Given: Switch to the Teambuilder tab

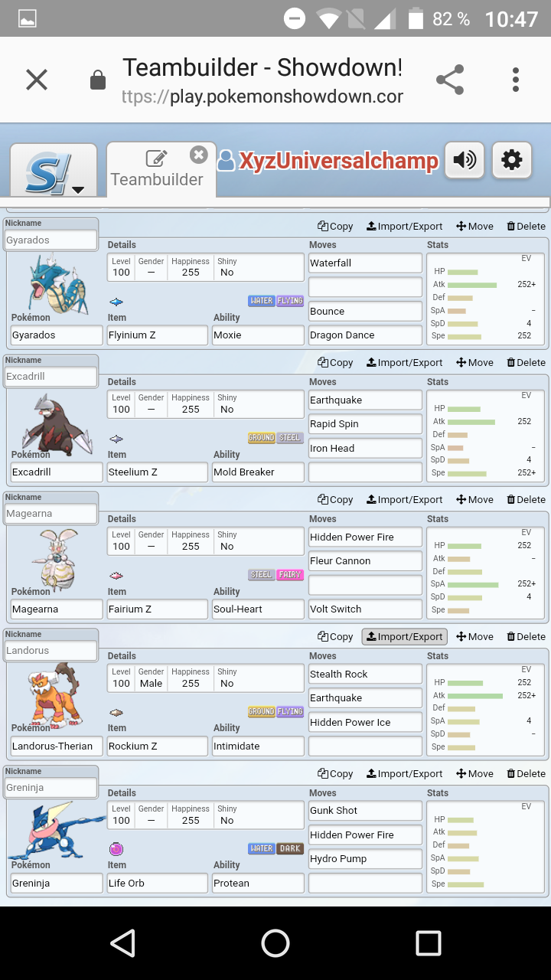Looking at the screenshot, I should pos(157,170).
